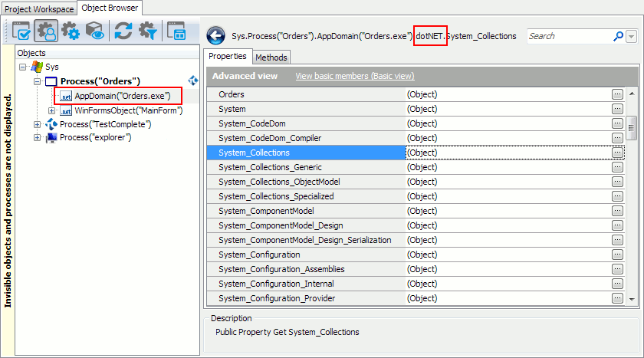Open the Project Workspace tab
The image size is (644, 358).
pos(39,8)
